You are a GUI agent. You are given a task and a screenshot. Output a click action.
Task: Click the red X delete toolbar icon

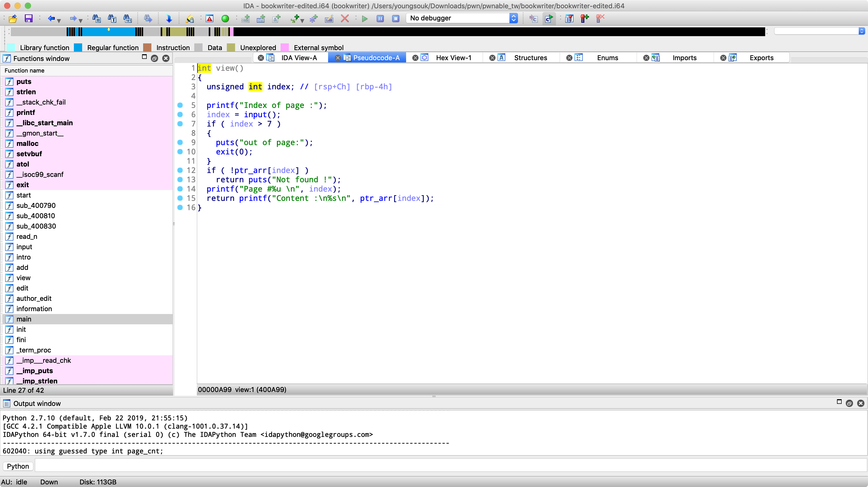point(344,19)
